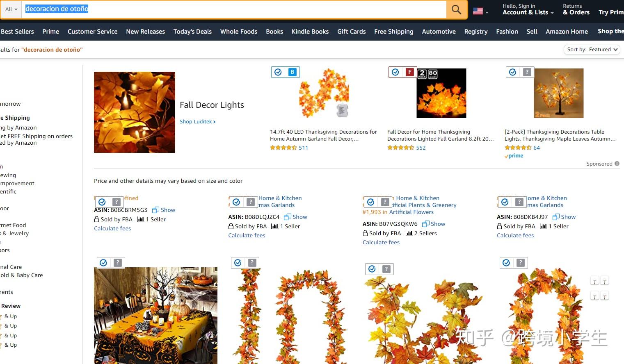Click the red F badge on Fall Garland product
This screenshot has width=624, height=364.
click(409, 72)
